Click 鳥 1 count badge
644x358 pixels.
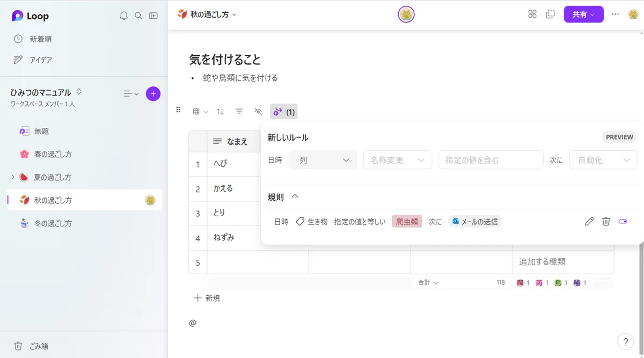561,282
